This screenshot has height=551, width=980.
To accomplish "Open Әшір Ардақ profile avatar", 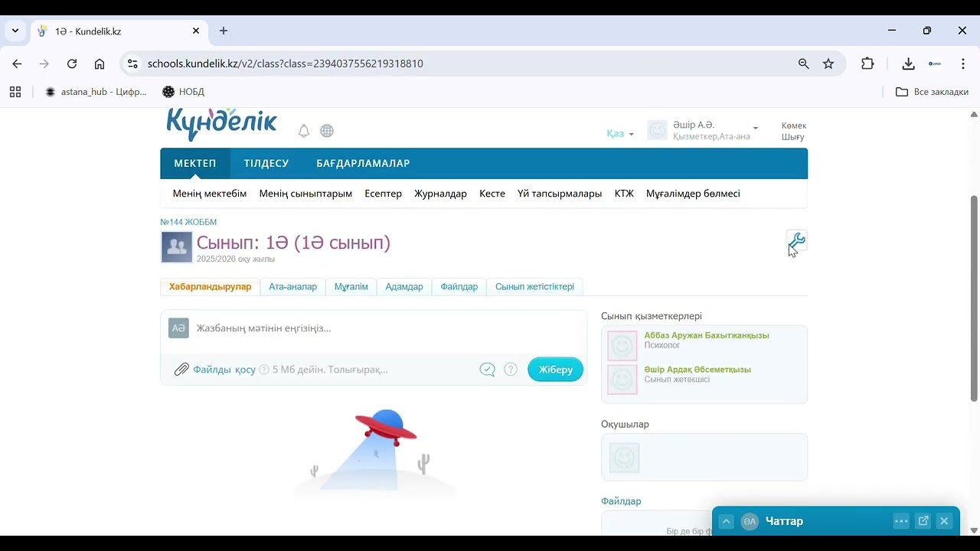I will pos(622,380).
